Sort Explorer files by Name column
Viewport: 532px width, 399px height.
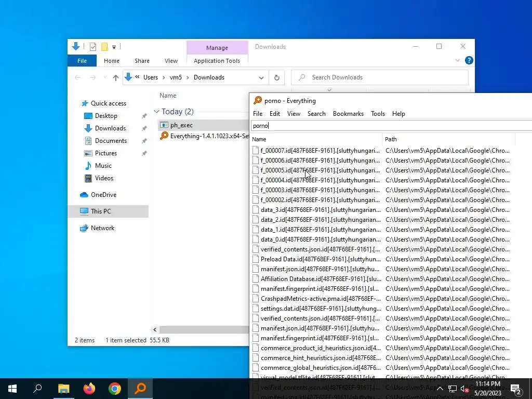click(168, 96)
